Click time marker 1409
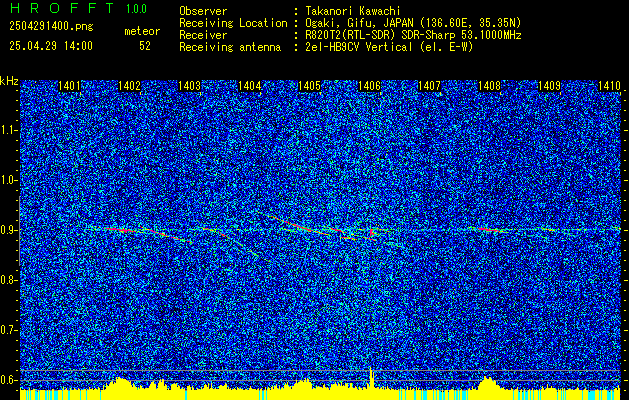This screenshot has width=629, height=400. (549, 85)
